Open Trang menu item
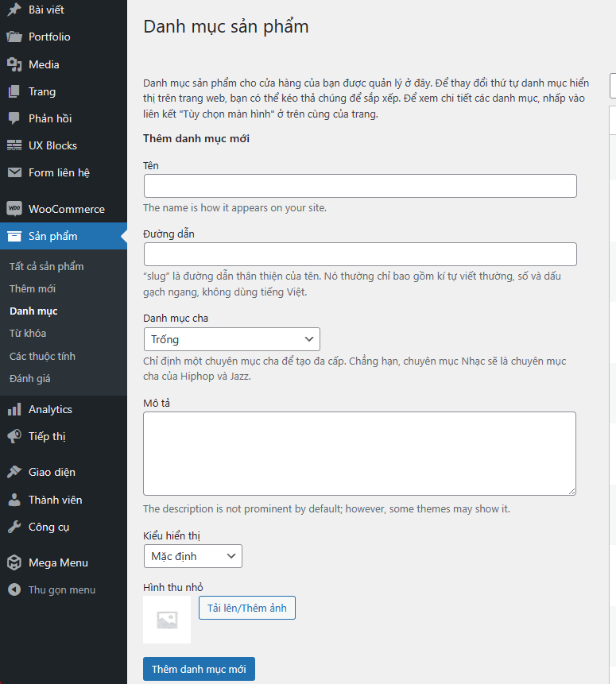The image size is (616, 684). tap(42, 91)
